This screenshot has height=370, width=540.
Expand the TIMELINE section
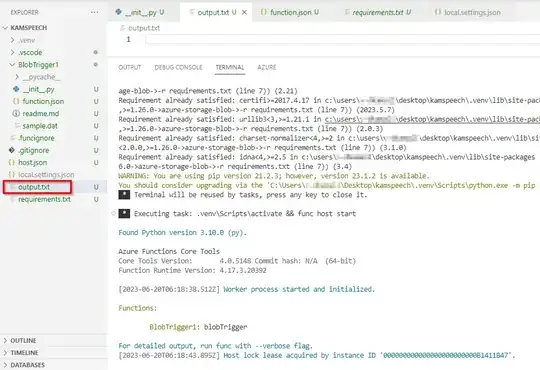(24, 353)
